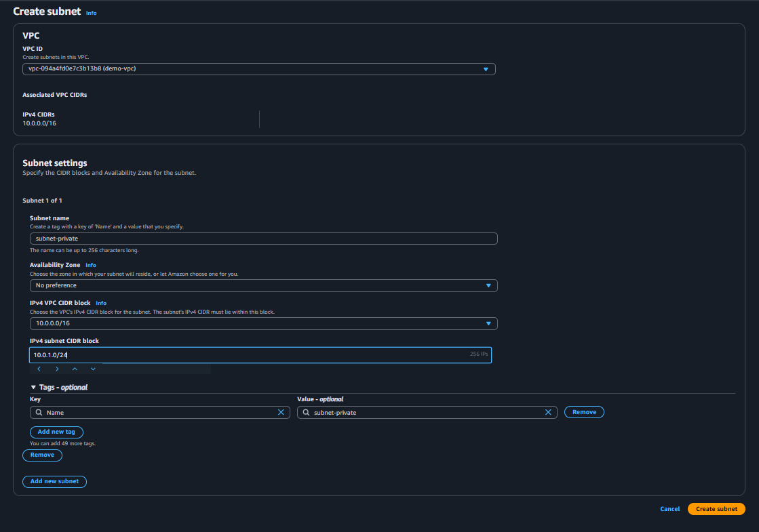
Task: Click the search icon in the Key field
Action: click(x=39, y=413)
